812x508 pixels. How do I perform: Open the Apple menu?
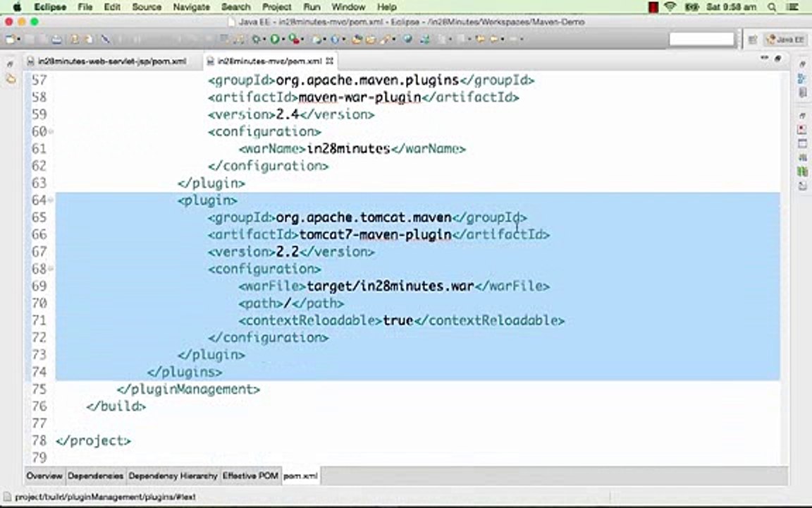pyautogui.click(x=17, y=7)
